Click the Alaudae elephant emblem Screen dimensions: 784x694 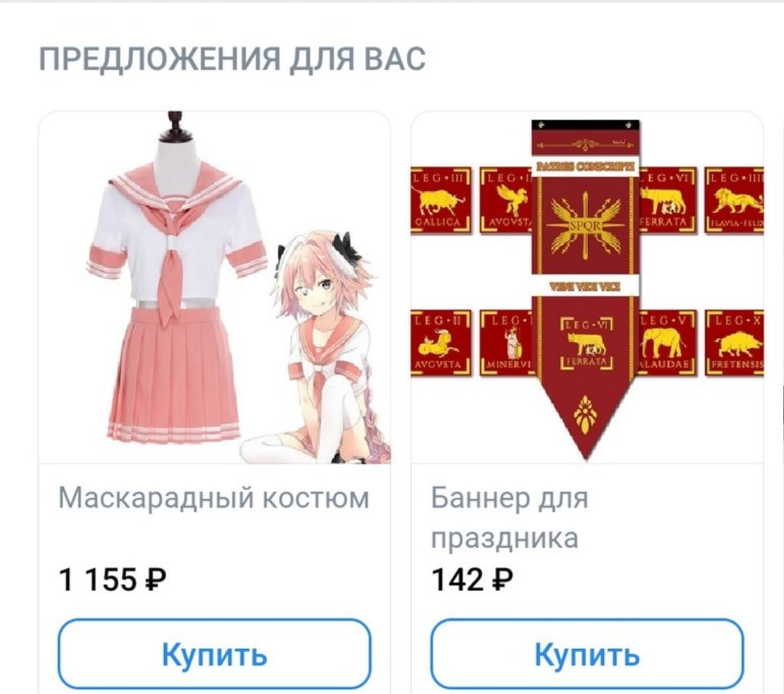pos(668,343)
